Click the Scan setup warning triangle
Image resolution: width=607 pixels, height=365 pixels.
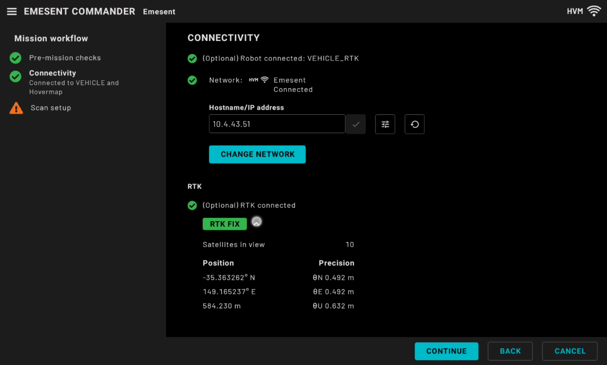coord(16,108)
